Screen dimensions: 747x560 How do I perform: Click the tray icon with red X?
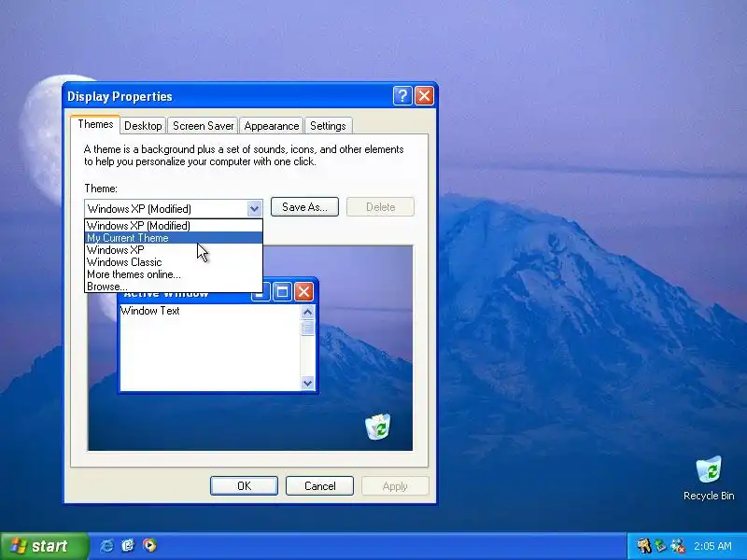coord(677,546)
